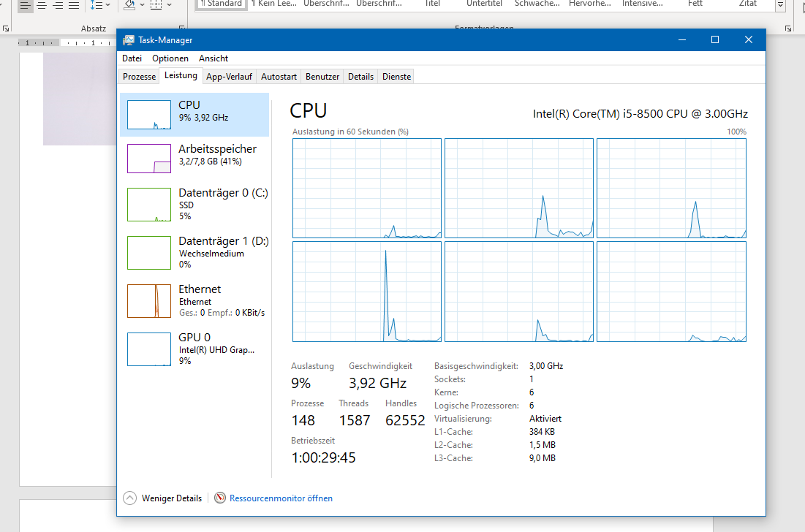805x532 pixels.
Task: Switch to the Dienste tab
Action: pyautogui.click(x=396, y=77)
